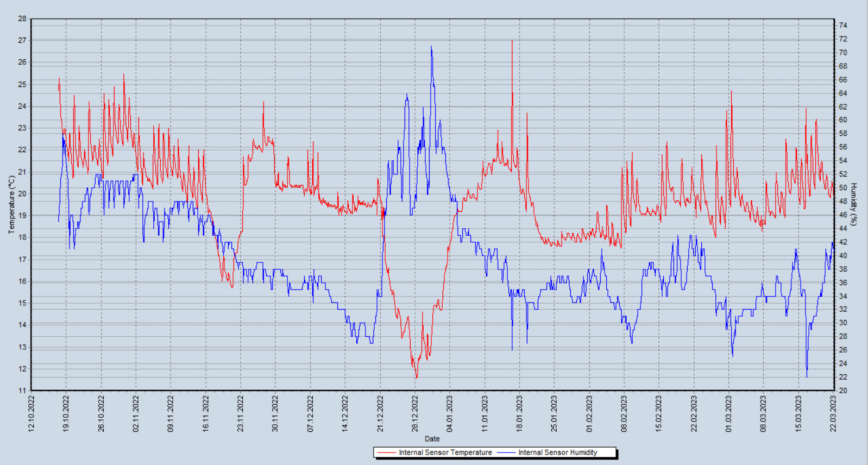
Task: Click the blue line sample in legend
Action: pos(506,453)
